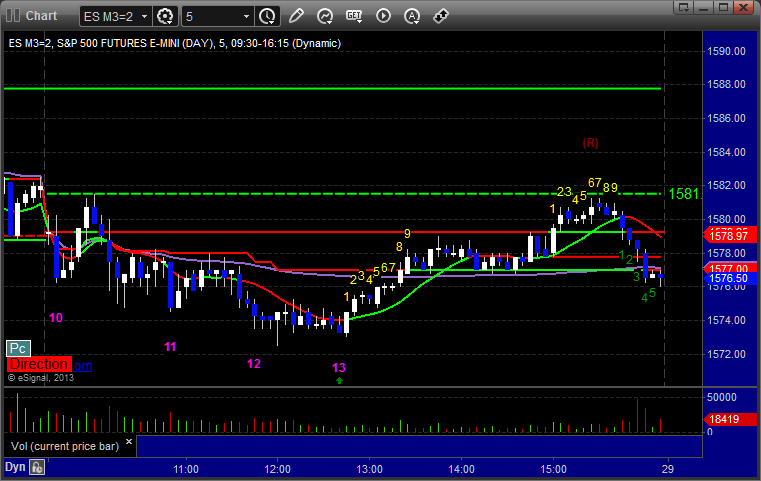
Task: Maximize the Chart window
Action: pyautogui.click(x=724, y=7)
